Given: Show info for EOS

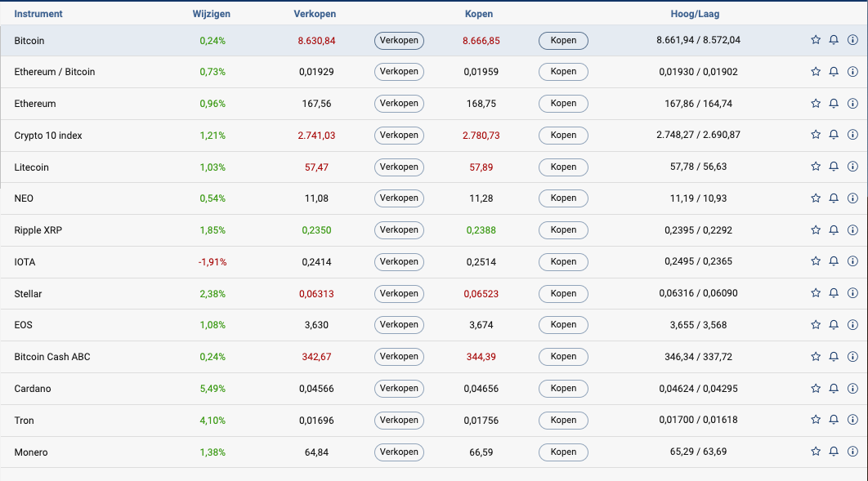Looking at the screenshot, I should pos(852,324).
